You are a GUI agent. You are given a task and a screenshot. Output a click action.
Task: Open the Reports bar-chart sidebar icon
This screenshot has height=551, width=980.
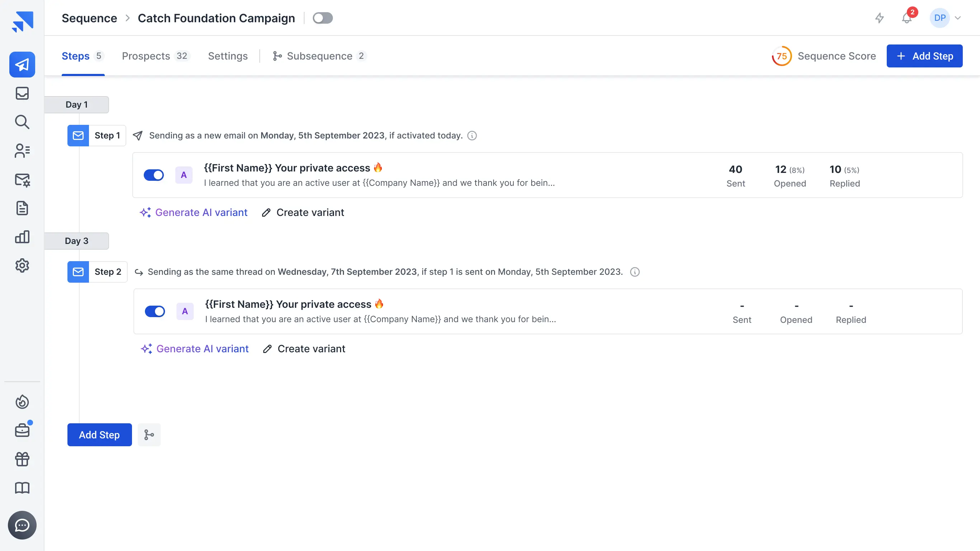point(22,237)
